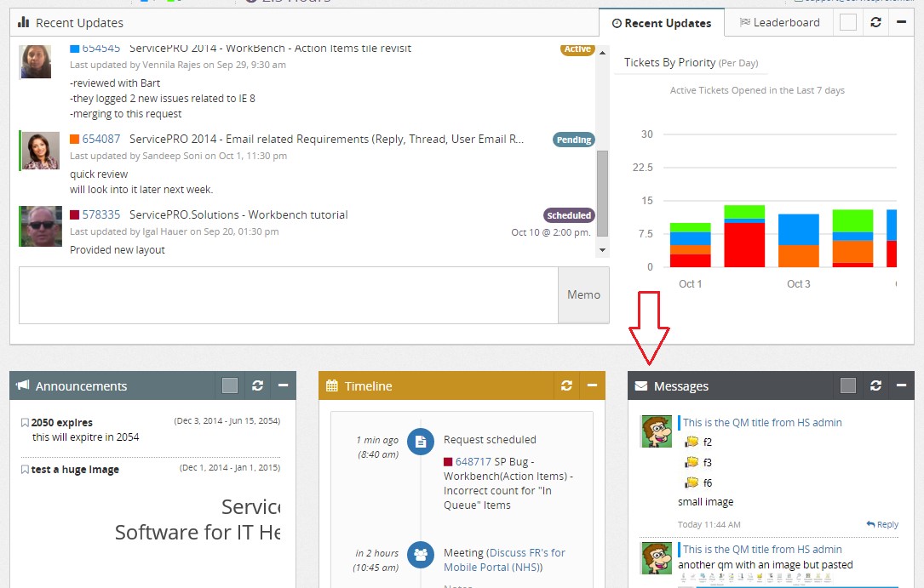Refresh the Announcements panel
The height and width of the screenshot is (588, 924).
tap(258, 385)
